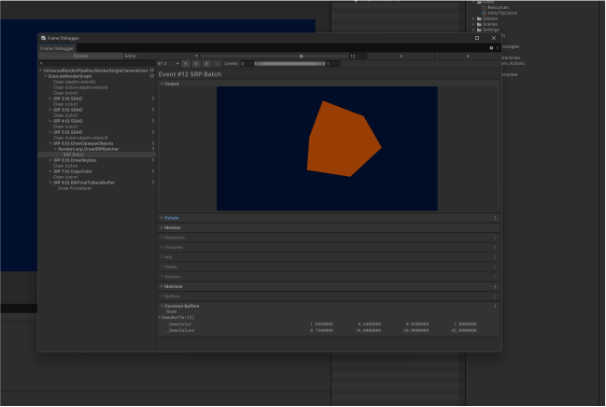Screen dimensions: 606x407
Task: Click the event number field showing 12
Action: click(357, 56)
